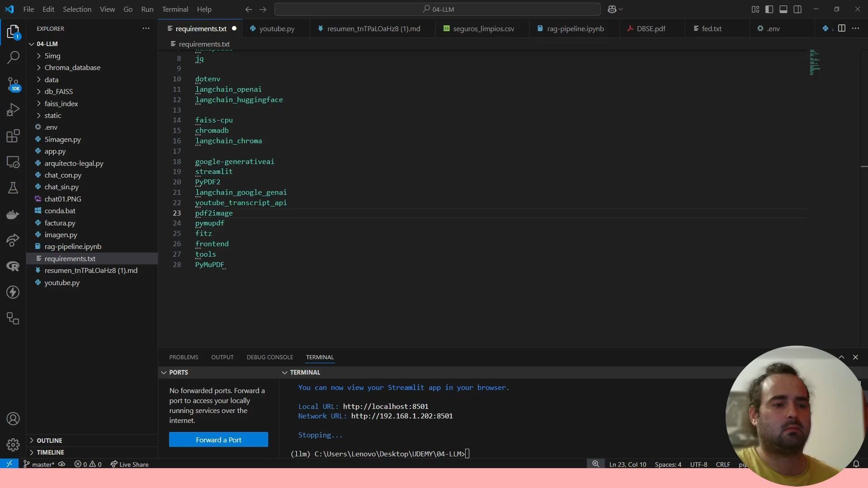
Task: Open the Manage gear icon
Action: 13,445
